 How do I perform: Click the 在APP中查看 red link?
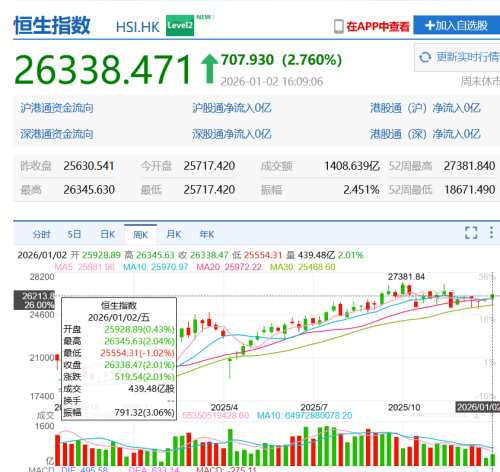coord(378,26)
